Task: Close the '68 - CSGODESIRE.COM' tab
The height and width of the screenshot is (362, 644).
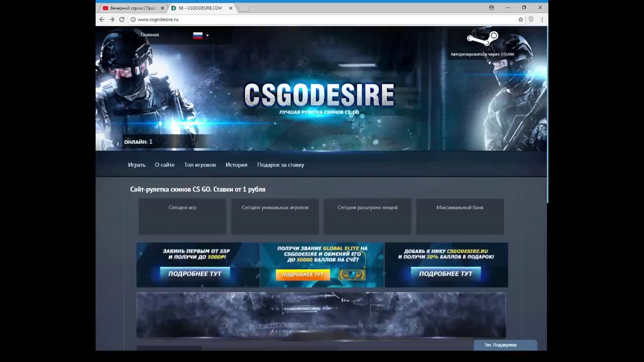Action: click(x=231, y=8)
